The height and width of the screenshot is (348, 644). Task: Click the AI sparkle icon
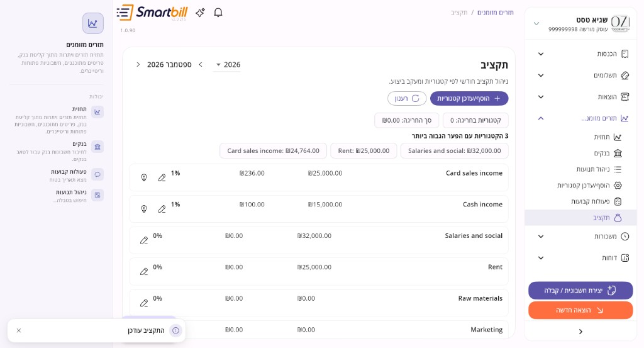pyautogui.click(x=200, y=13)
